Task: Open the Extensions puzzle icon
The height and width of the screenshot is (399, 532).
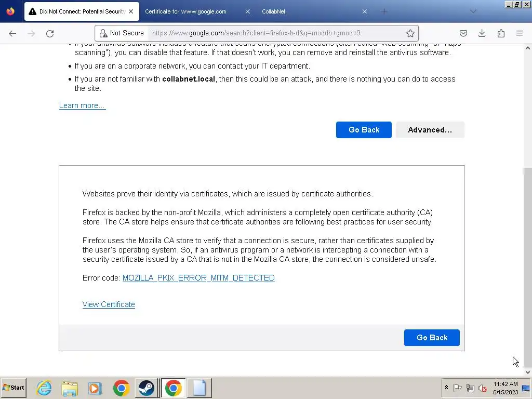Action: click(x=501, y=33)
